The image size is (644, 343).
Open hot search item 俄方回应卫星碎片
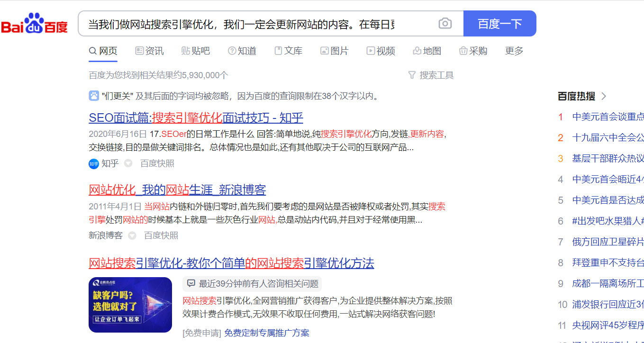click(x=608, y=242)
